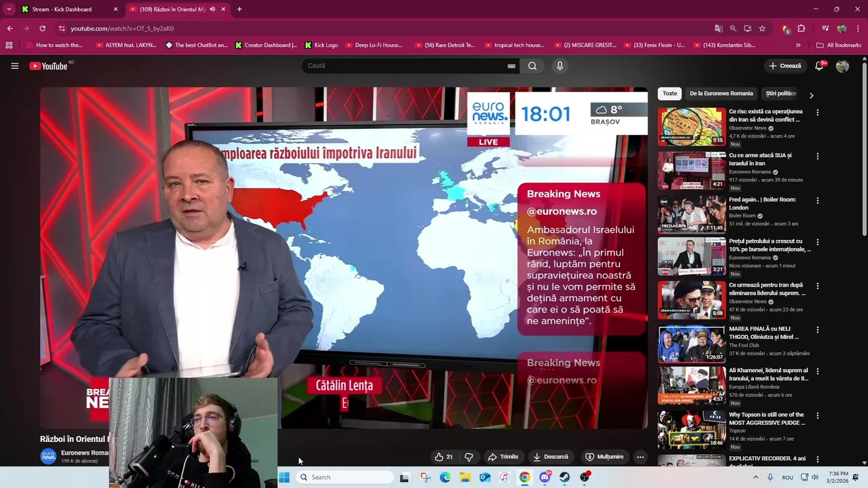This screenshot has width=868, height=488.
Task: Open the tab search dropdown arrow
Action: pos(9,9)
